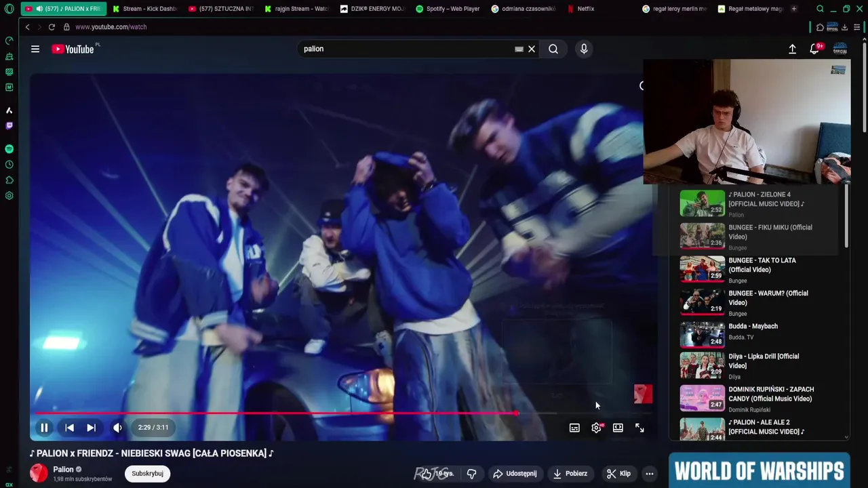Click the Pobierz download button
Screen dimensions: 868x488
pyautogui.click(x=570, y=474)
